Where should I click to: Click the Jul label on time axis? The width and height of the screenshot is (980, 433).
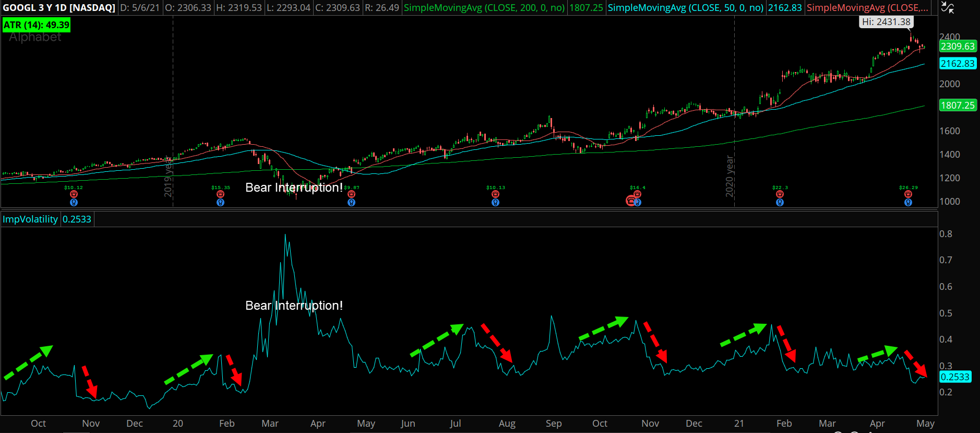point(456,423)
